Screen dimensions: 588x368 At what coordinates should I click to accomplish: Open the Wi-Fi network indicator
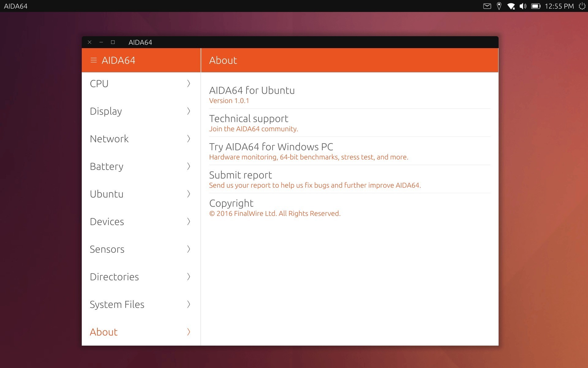click(x=511, y=6)
